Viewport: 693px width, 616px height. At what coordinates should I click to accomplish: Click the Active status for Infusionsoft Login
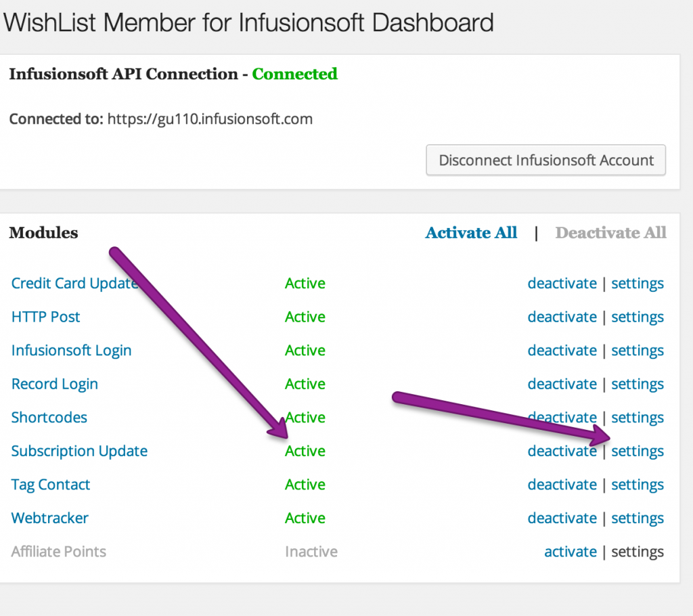pyautogui.click(x=305, y=351)
